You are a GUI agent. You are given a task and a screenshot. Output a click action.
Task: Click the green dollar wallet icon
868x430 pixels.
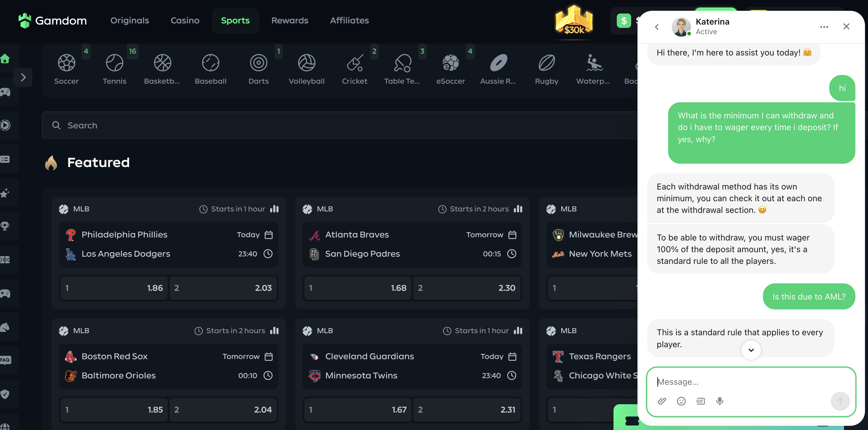(x=624, y=20)
